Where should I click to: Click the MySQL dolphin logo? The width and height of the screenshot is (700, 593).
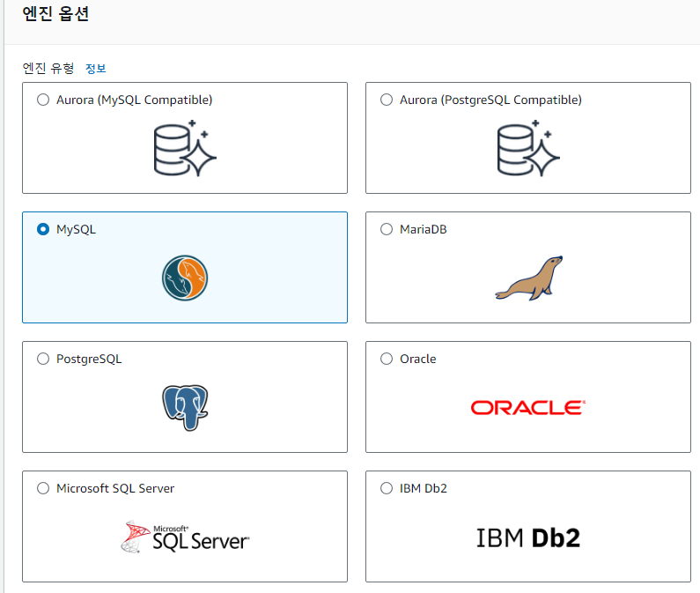point(185,279)
